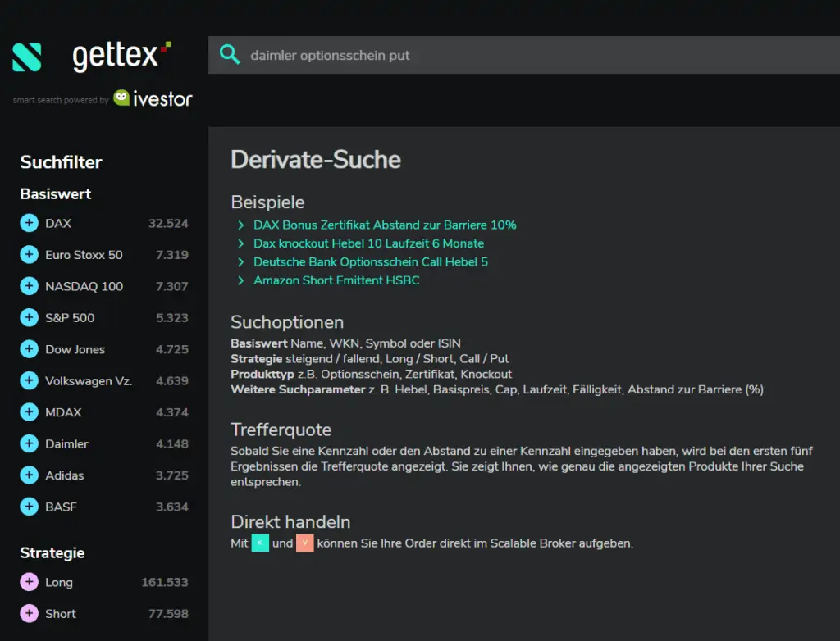Click chevron before Amazon Short example
Screen dimensions: 840x641
[x=240, y=280]
